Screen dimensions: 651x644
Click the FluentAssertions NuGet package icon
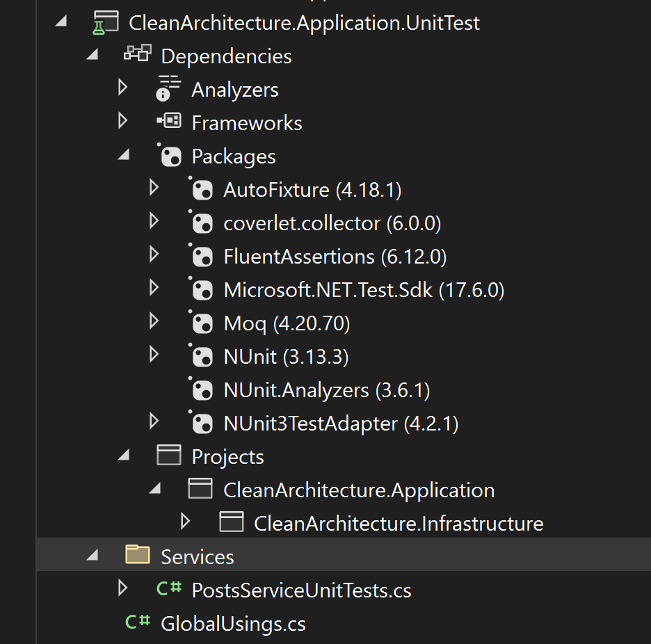pyautogui.click(x=202, y=256)
